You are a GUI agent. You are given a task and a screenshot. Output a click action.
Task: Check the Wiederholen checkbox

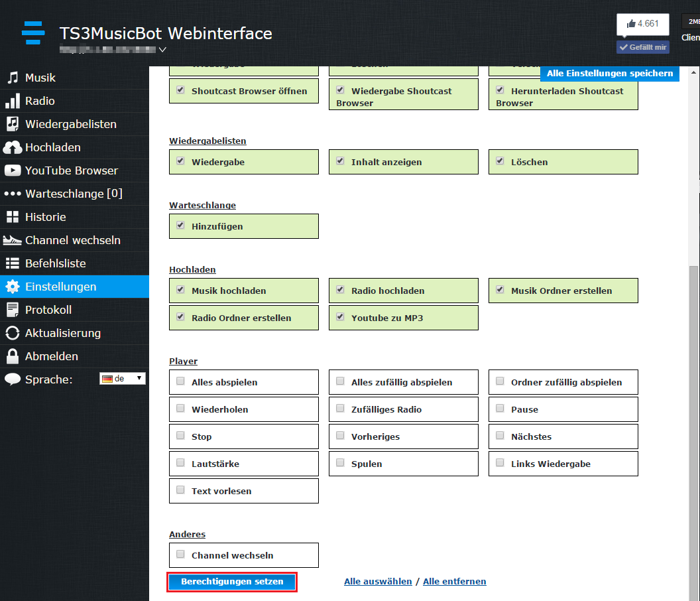pyautogui.click(x=180, y=409)
